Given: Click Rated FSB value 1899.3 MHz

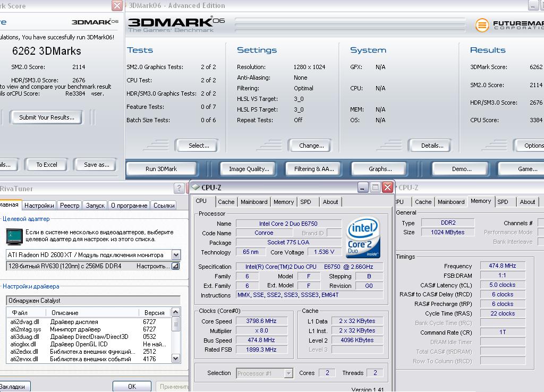Looking at the screenshot, I should 261,350.
